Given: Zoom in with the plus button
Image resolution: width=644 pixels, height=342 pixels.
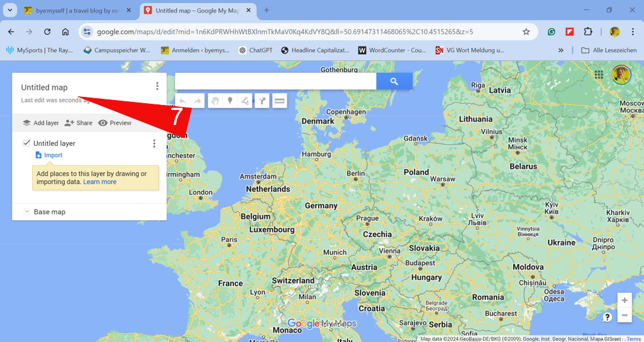Looking at the screenshot, I should click(625, 300).
